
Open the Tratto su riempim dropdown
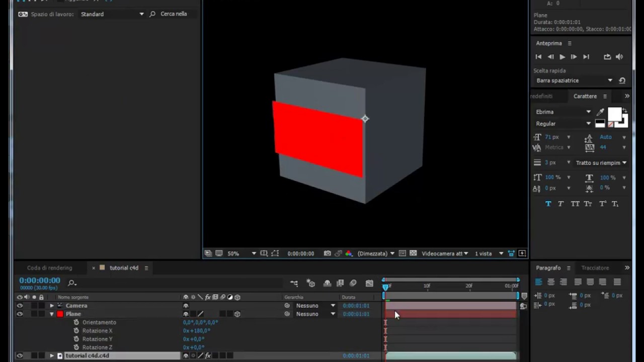click(601, 162)
